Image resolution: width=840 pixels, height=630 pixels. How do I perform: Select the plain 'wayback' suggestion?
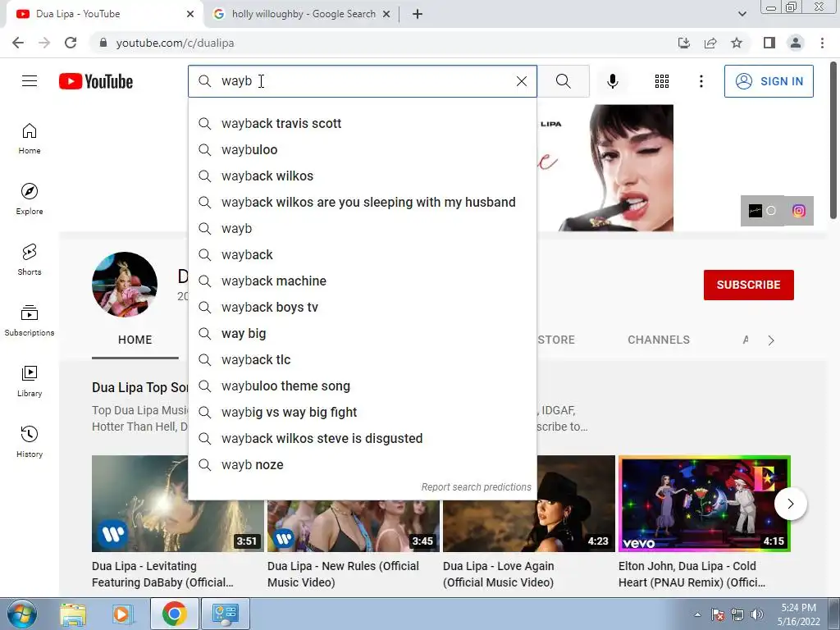pyautogui.click(x=362, y=254)
